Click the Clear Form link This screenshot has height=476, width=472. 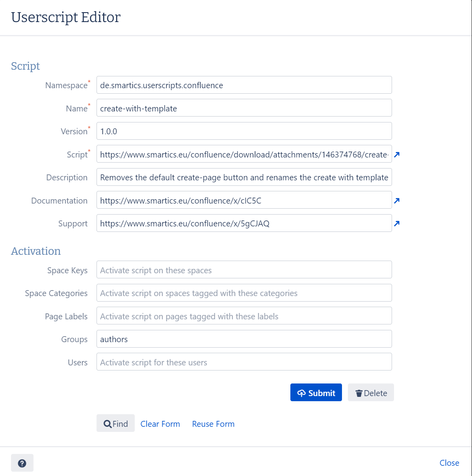[x=160, y=424]
